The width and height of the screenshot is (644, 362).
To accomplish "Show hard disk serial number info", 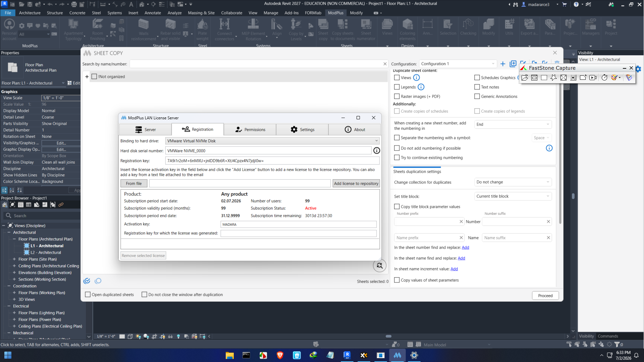I will point(377,151).
